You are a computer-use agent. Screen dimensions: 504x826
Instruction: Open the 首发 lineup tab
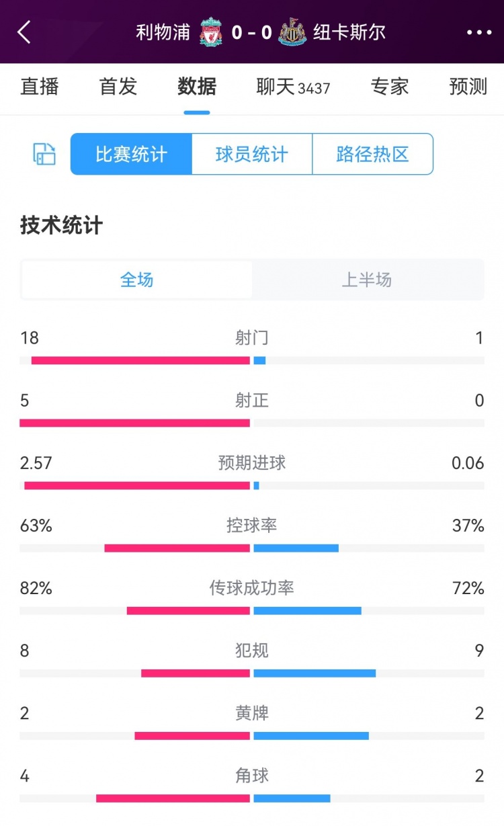click(118, 87)
